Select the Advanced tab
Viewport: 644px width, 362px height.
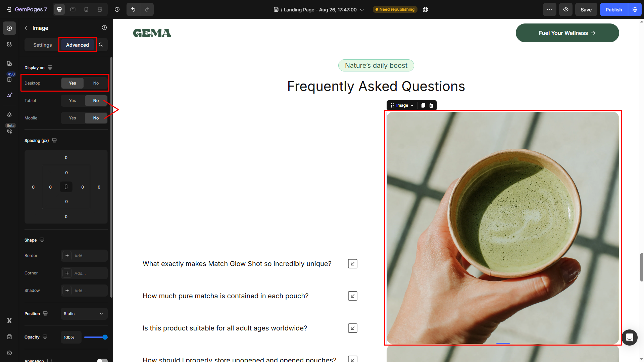(x=78, y=45)
